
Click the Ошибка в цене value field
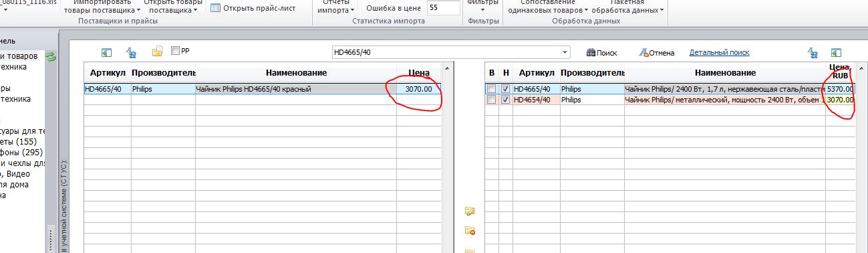click(x=443, y=8)
